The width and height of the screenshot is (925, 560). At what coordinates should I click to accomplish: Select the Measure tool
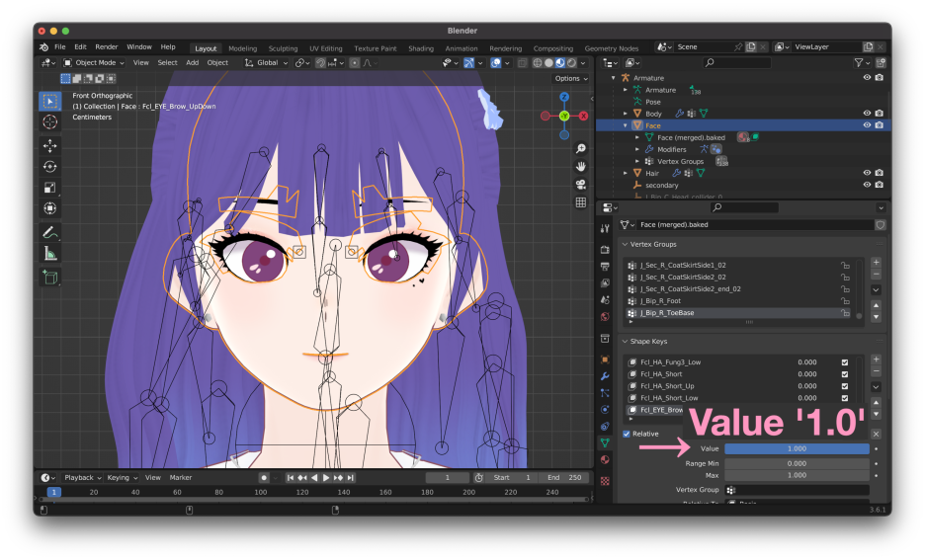coord(50,254)
